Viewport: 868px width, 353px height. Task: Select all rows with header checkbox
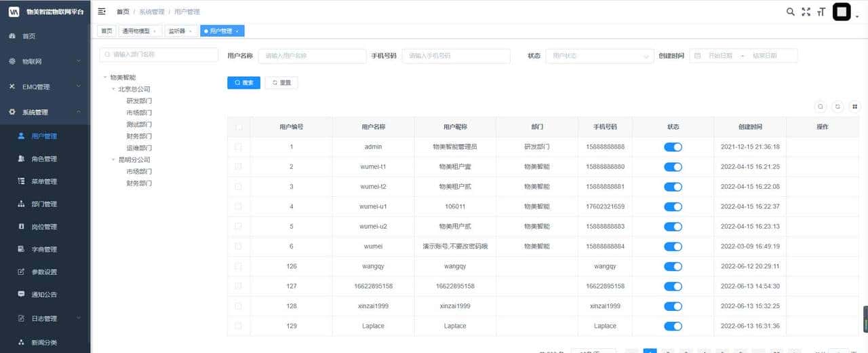[238, 127]
